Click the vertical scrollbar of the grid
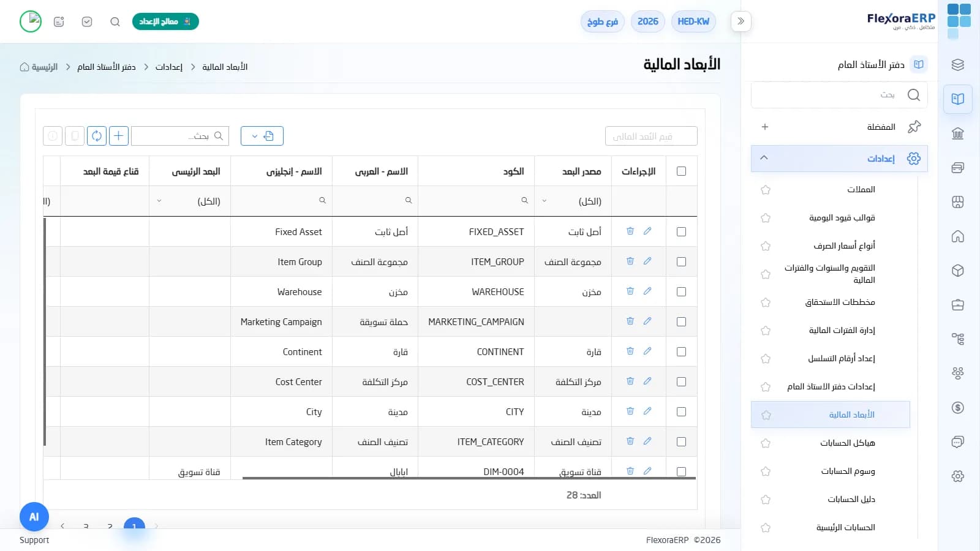The width and height of the screenshot is (980, 551). pos(45,332)
